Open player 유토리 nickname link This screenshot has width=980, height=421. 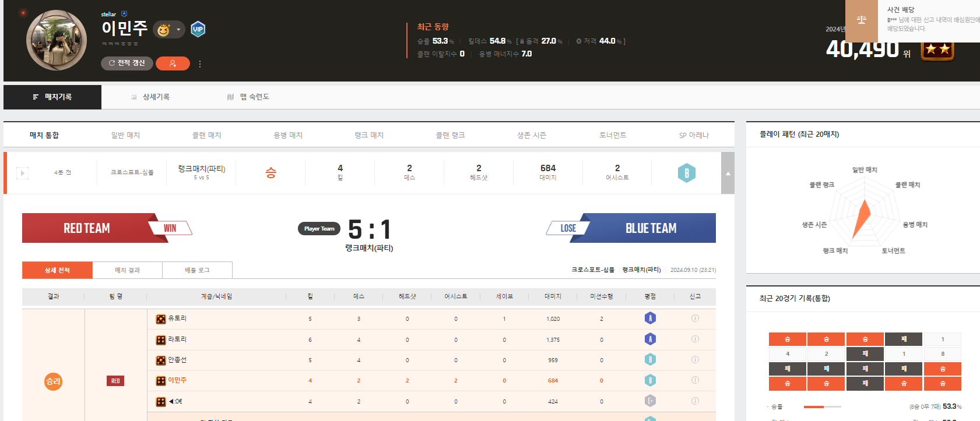(177, 319)
